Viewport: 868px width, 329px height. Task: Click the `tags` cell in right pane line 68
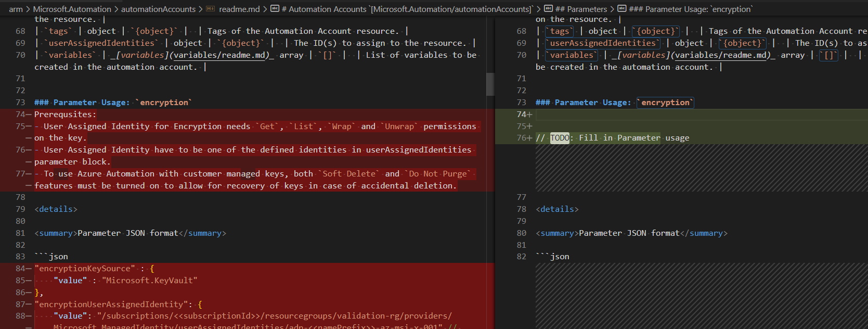[560, 31]
